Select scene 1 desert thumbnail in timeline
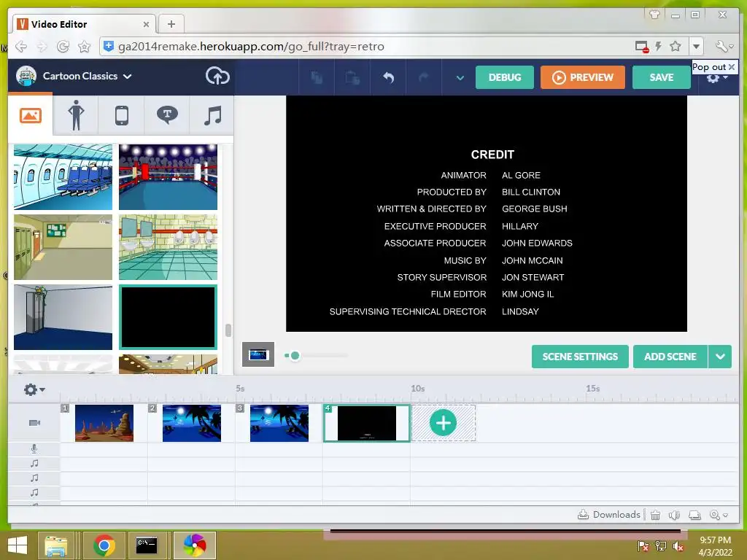The height and width of the screenshot is (560, 747). point(104,423)
